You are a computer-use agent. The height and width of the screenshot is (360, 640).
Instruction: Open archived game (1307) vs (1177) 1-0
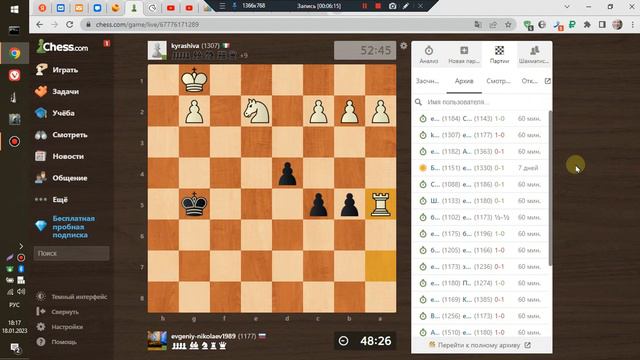click(x=480, y=135)
